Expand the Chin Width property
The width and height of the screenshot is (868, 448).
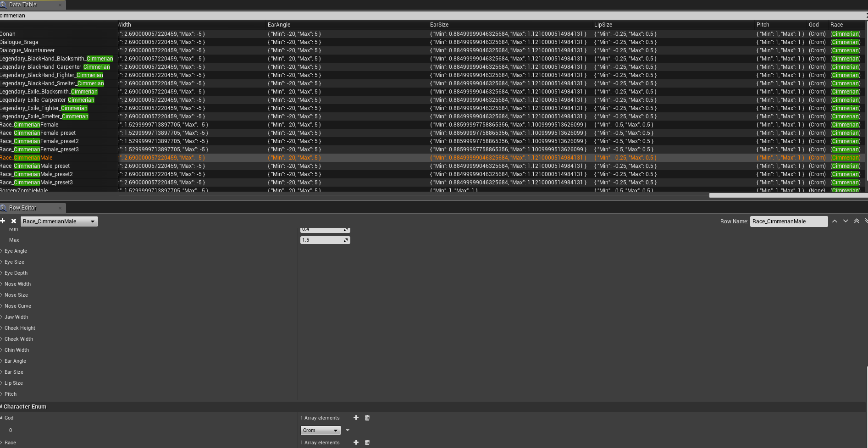pyautogui.click(x=1, y=350)
